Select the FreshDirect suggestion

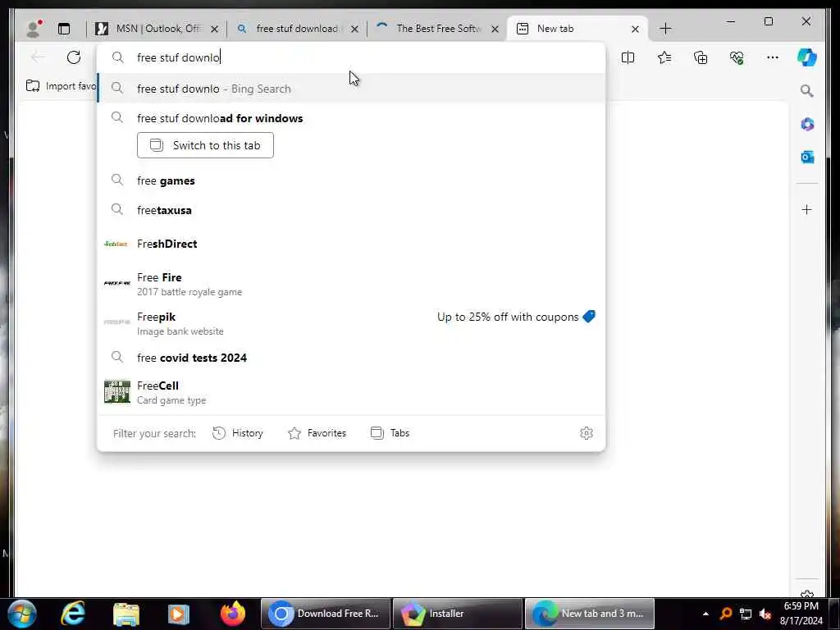[x=351, y=244]
